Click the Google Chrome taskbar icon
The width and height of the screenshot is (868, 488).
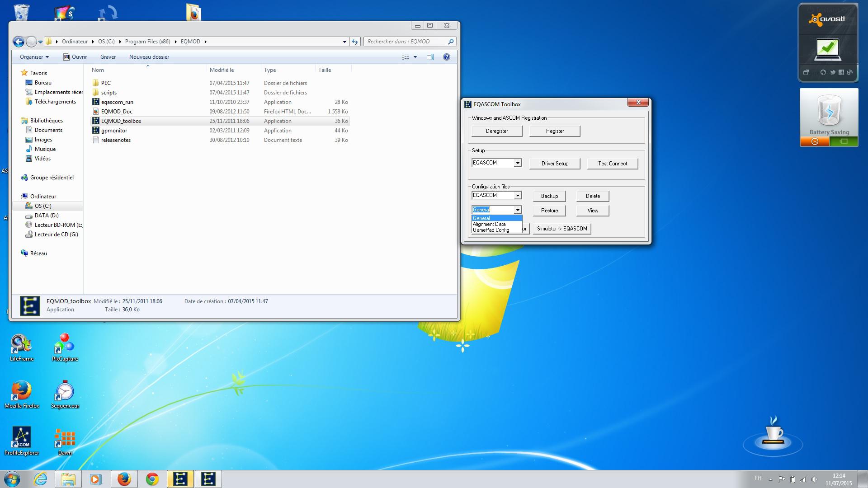pyautogui.click(x=152, y=479)
